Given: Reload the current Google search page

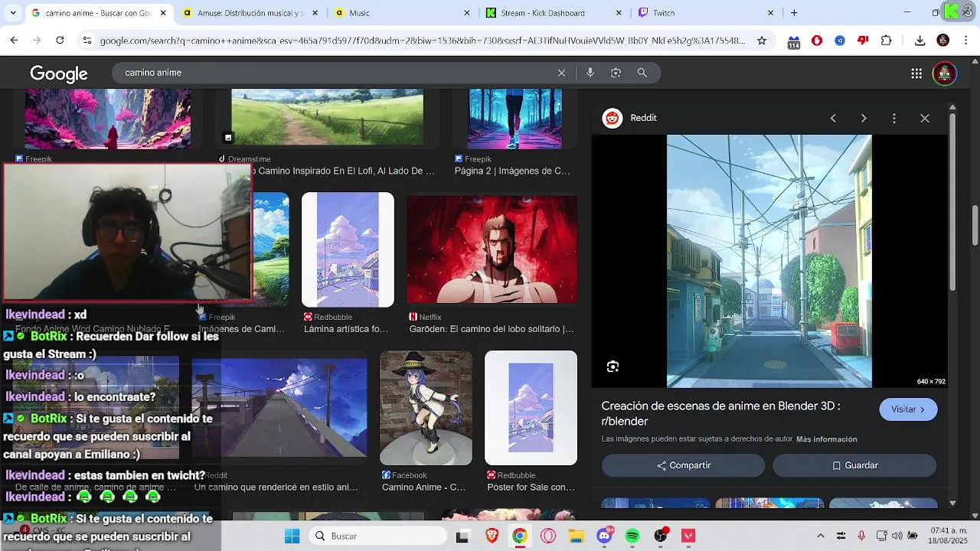Looking at the screenshot, I should pos(60,41).
